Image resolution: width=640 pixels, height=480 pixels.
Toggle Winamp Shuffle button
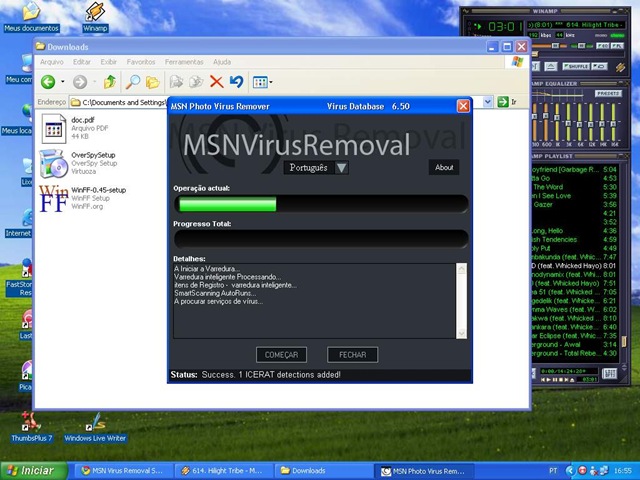tap(576, 66)
